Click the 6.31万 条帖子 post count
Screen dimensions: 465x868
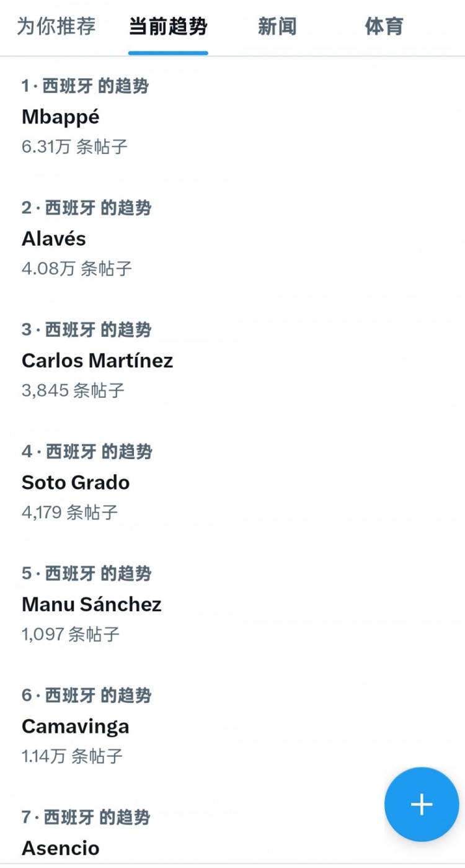click(74, 147)
